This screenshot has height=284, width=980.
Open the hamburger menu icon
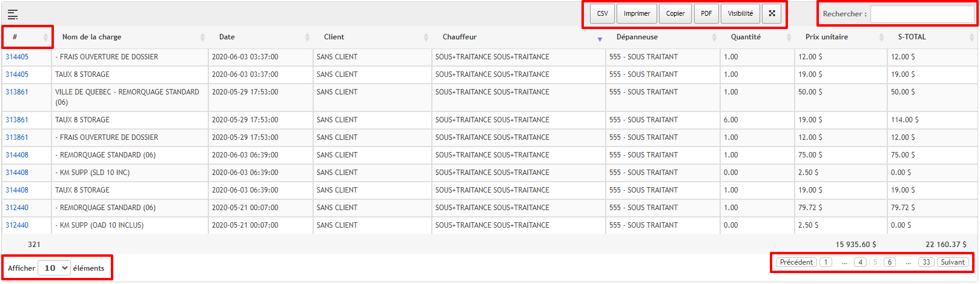pos(13,15)
